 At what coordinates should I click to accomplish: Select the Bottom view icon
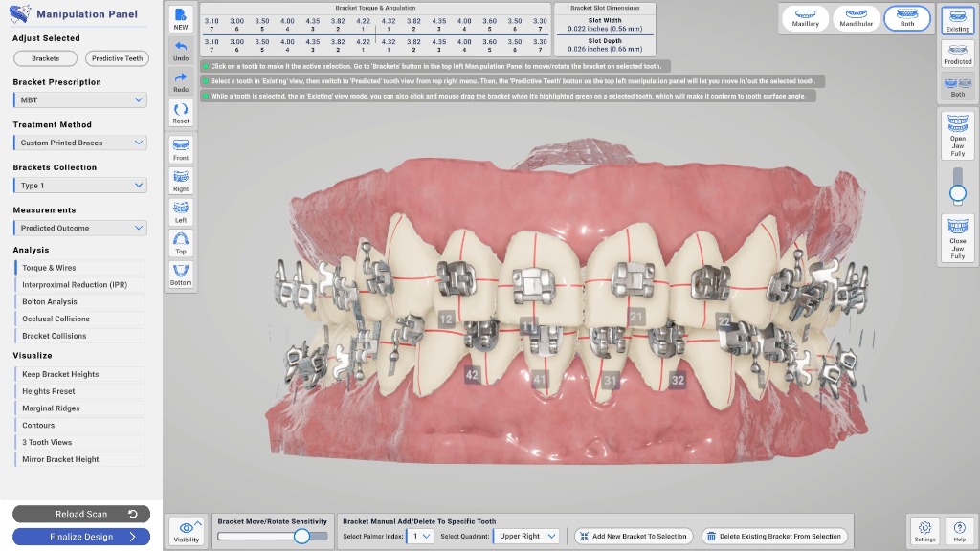(181, 274)
